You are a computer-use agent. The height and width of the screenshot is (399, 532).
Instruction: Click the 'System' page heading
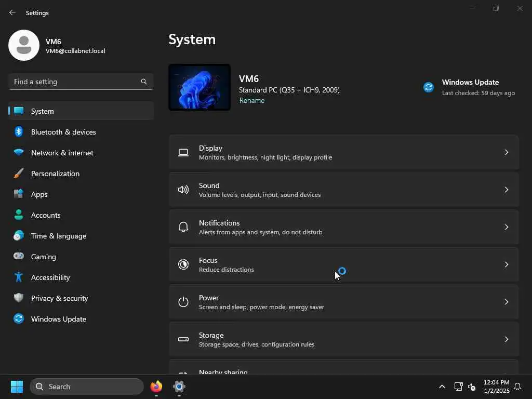tap(192, 39)
